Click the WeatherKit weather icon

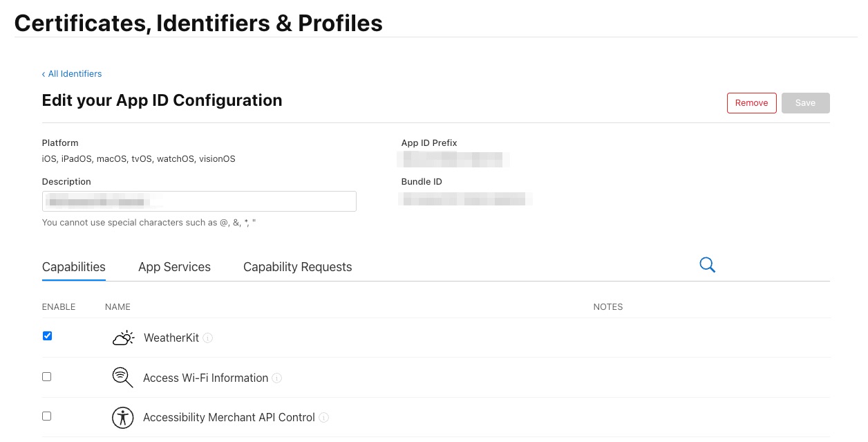(x=123, y=338)
